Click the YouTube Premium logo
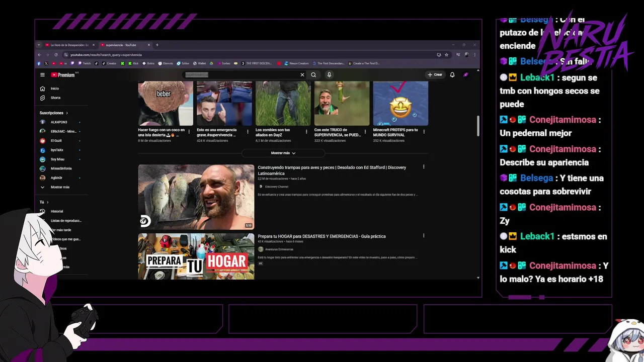This screenshot has height=362, width=644. pyautogui.click(x=63, y=75)
